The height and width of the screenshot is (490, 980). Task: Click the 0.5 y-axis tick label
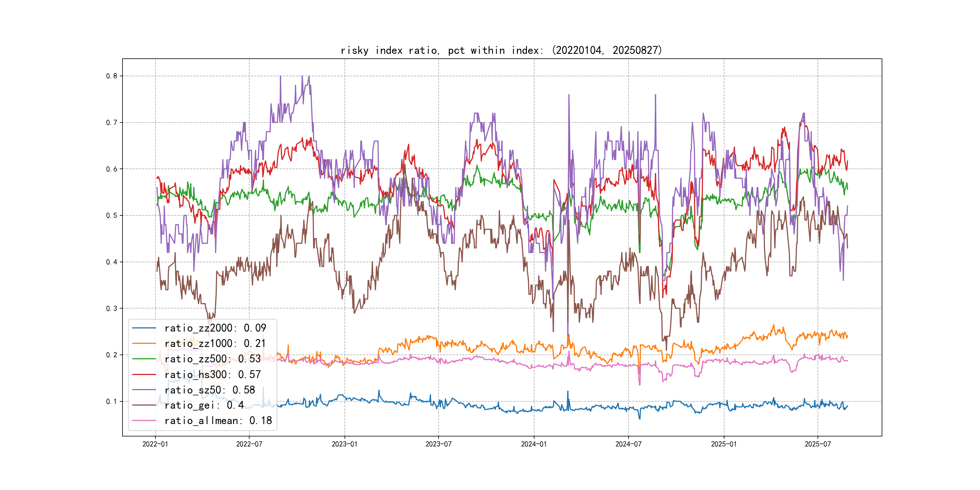[112, 215]
